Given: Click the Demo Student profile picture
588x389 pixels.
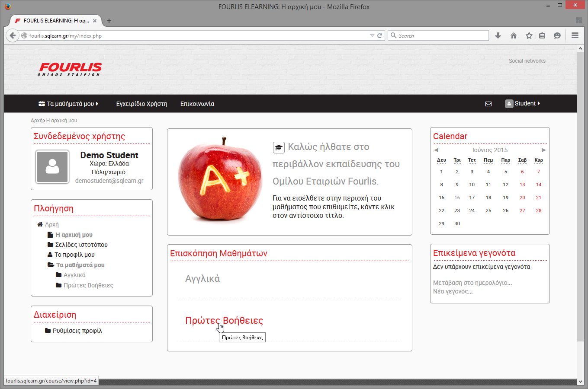Looking at the screenshot, I should 52,167.
